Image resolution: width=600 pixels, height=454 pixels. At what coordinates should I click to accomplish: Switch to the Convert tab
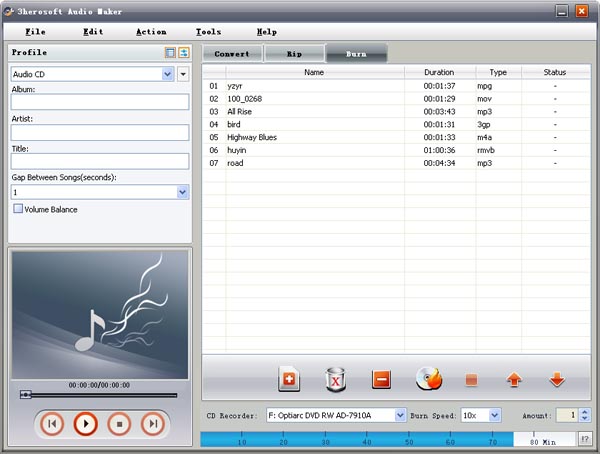pos(232,53)
